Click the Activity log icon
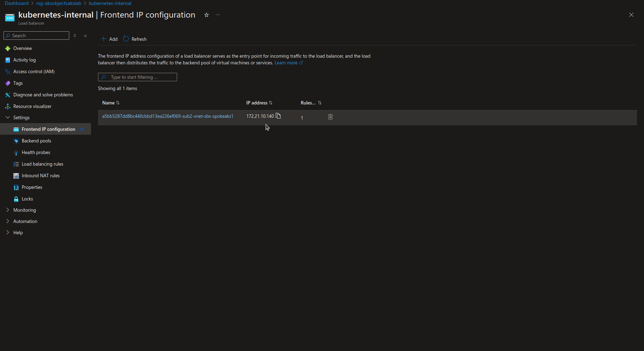The image size is (644, 351). 8,60
